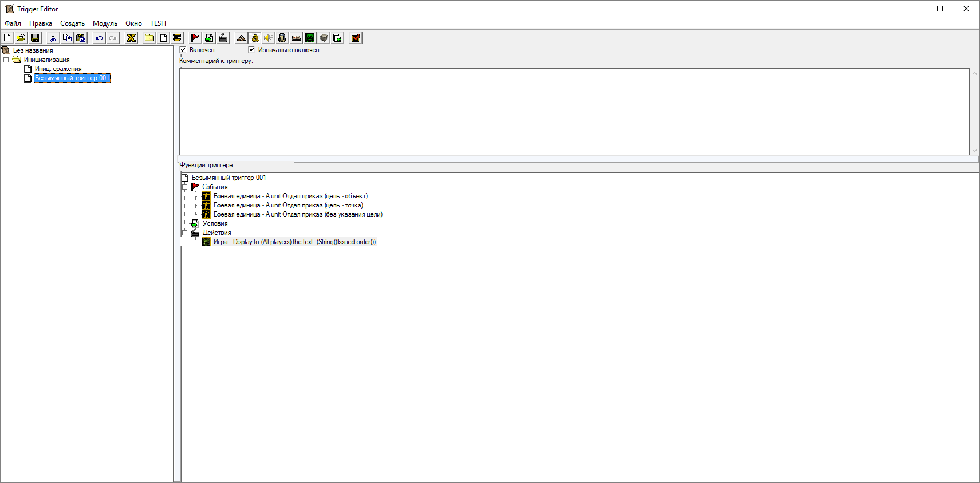Click the Copy toolbar icon
This screenshot has width=980, height=483.
[67, 38]
